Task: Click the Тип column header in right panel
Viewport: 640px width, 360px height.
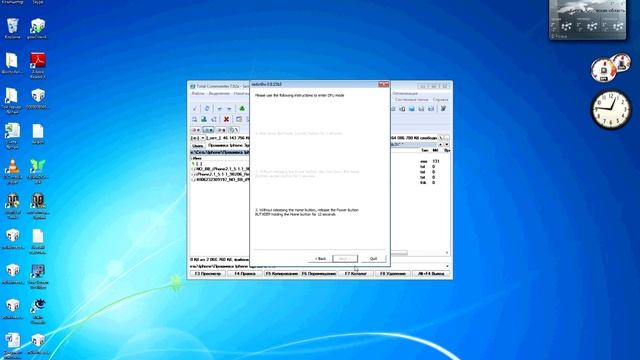Action: pos(424,151)
